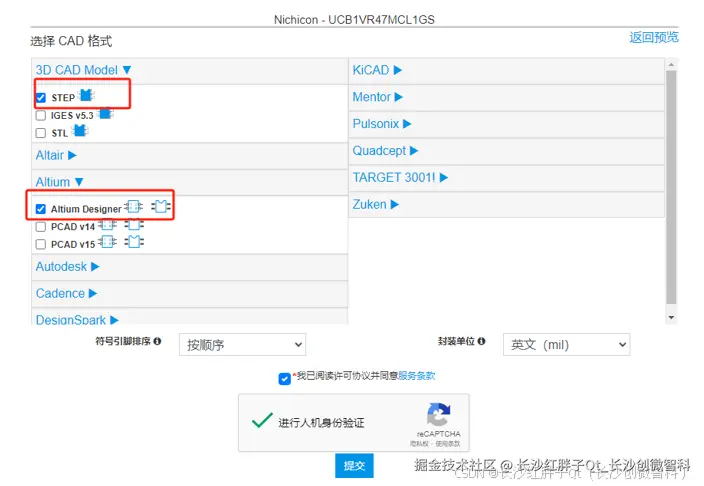The width and height of the screenshot is (704, 486).
Task: Click info icon next to 符号引脚排序
Action: pyautogui.click(x=157, y=341)
